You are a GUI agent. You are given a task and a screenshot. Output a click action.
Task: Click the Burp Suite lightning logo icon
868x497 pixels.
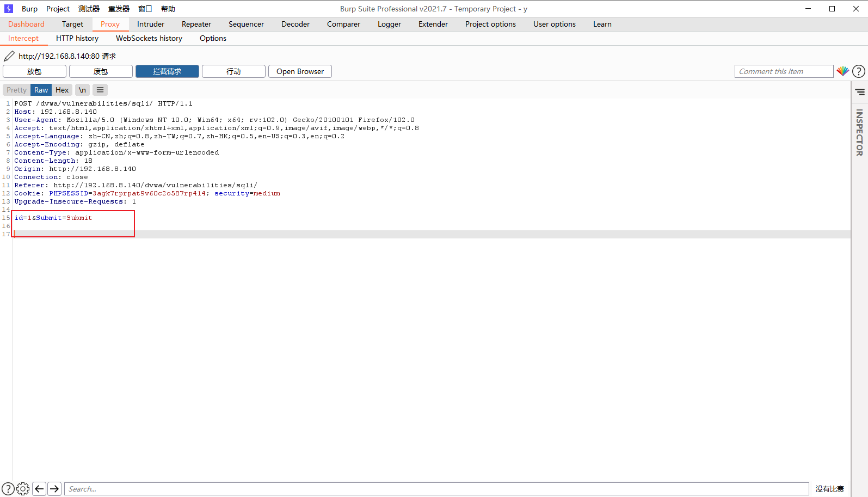click(x=9, y=9)
